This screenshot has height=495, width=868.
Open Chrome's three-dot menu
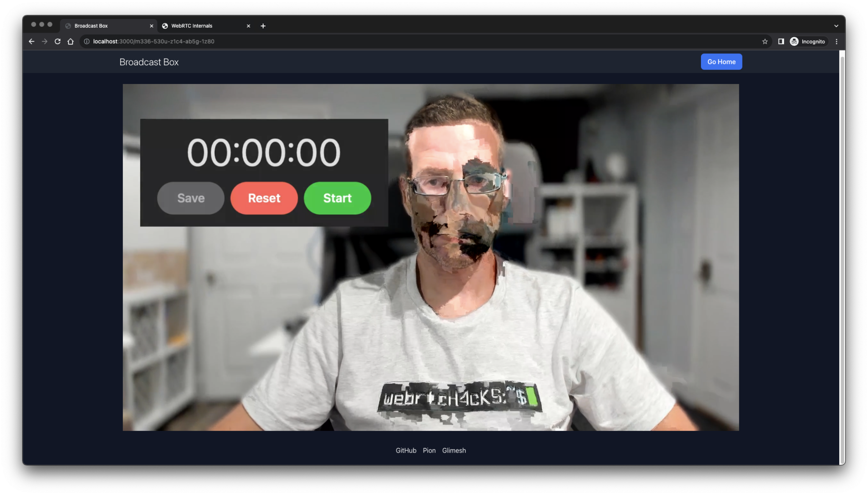pos(836,41)
